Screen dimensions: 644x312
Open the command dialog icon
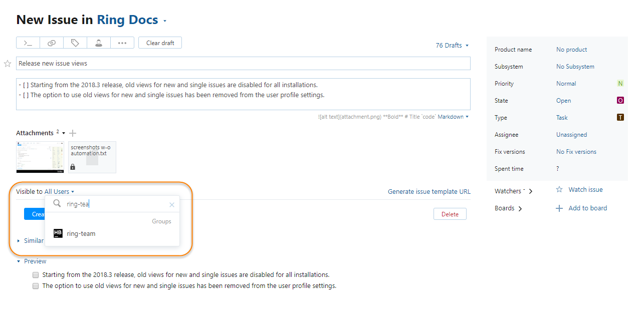tap(28, 43)
